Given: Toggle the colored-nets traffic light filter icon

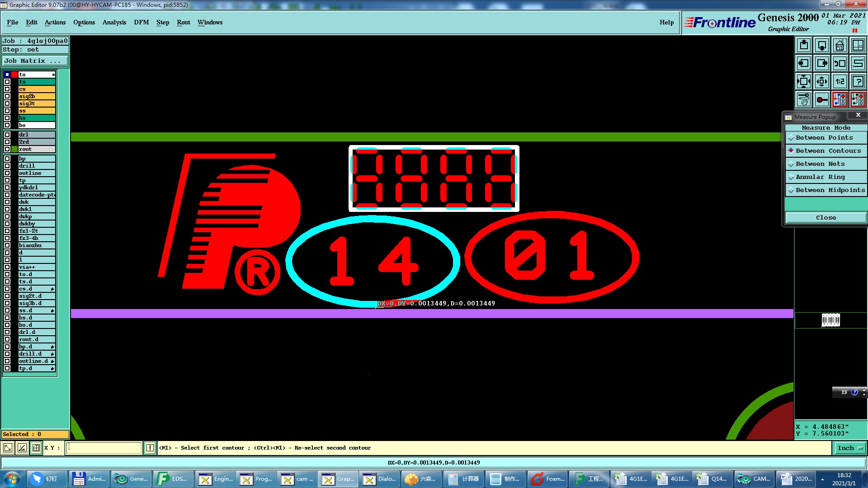Looking at the screenshot, I should pos(840,99).
